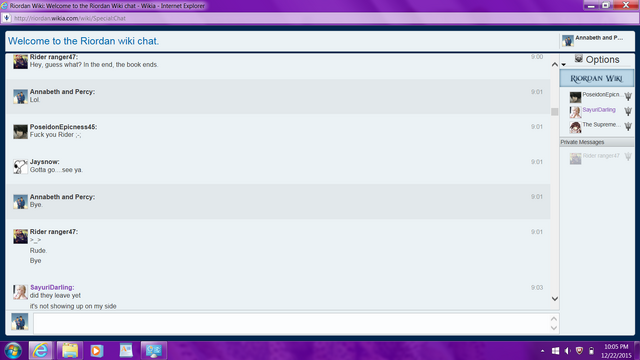Click chat scroll down arrow
This screenshot has height=360, width=640.
click(555, 299)
